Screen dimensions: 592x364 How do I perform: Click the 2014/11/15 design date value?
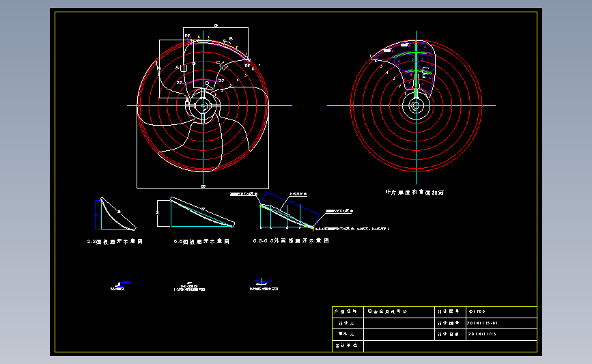click(482, 334)
